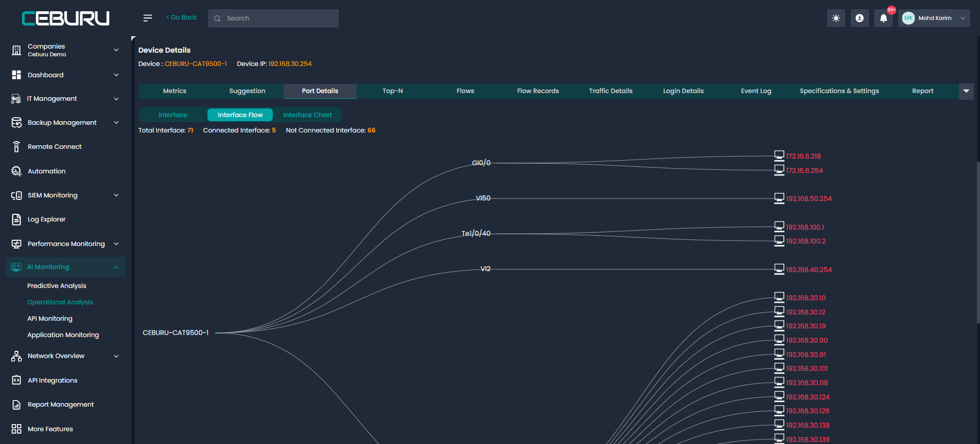Click the search magnifier icon

(217, 18)
